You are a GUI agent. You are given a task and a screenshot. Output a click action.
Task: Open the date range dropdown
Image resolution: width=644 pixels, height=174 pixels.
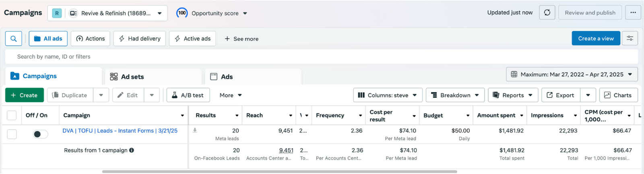(x=572, y=75)
